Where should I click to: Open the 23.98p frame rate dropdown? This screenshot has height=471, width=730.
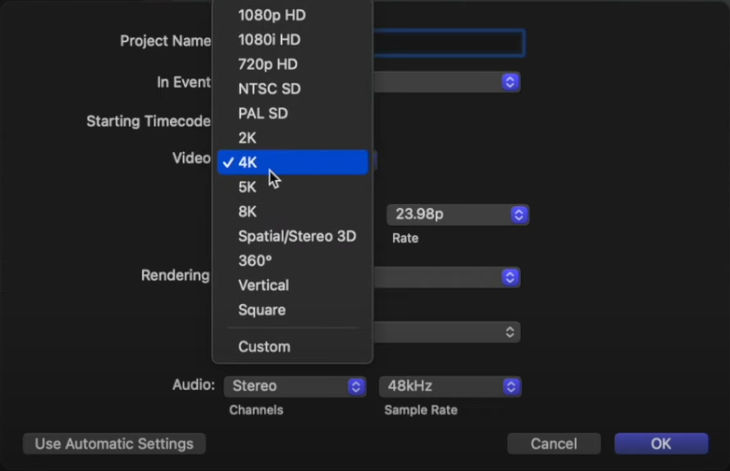[457, 215]
